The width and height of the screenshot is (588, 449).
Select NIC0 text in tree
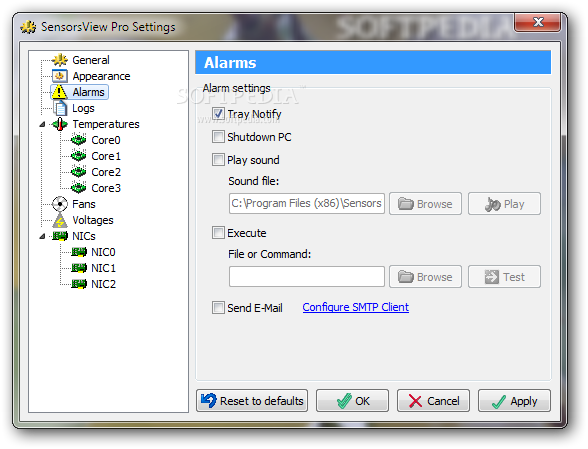(x=103, y=252)
